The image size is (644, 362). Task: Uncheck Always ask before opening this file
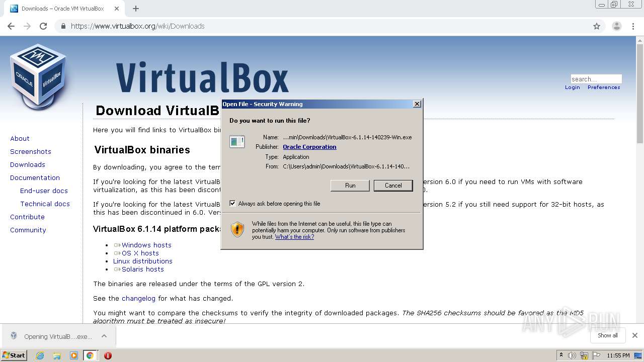[232, 204]
